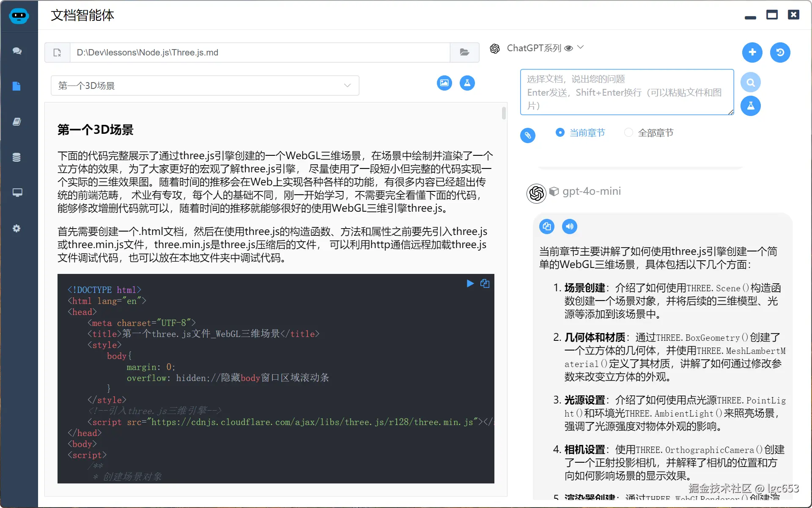Expand the ChatGPT系列 model dropdown
The width and height of the screenshot is (812, 508).
581,47
